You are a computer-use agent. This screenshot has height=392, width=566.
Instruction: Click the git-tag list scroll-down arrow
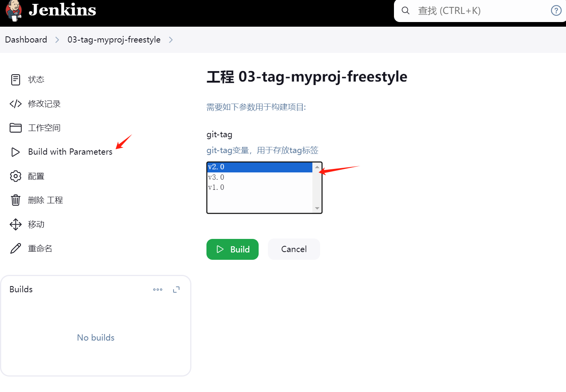(317, 208)
